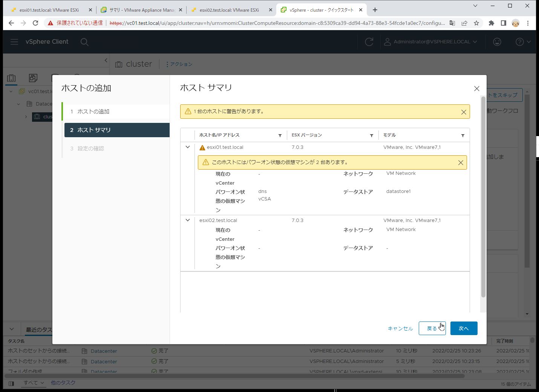Go to wizard step 1 ホストの追加
This screenshot has height=392, width=539.
click(117, 112)
